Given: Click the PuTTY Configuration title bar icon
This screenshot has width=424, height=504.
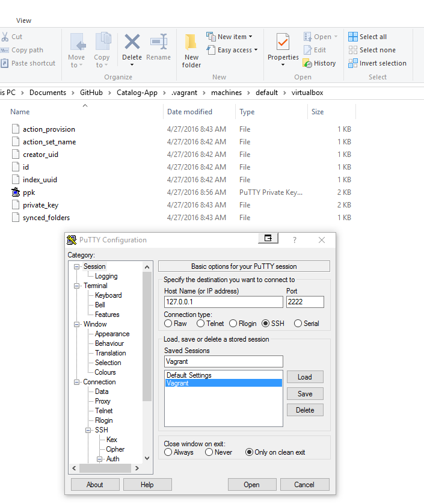Looking at the screenshot, I should click(x=72, y=240).
